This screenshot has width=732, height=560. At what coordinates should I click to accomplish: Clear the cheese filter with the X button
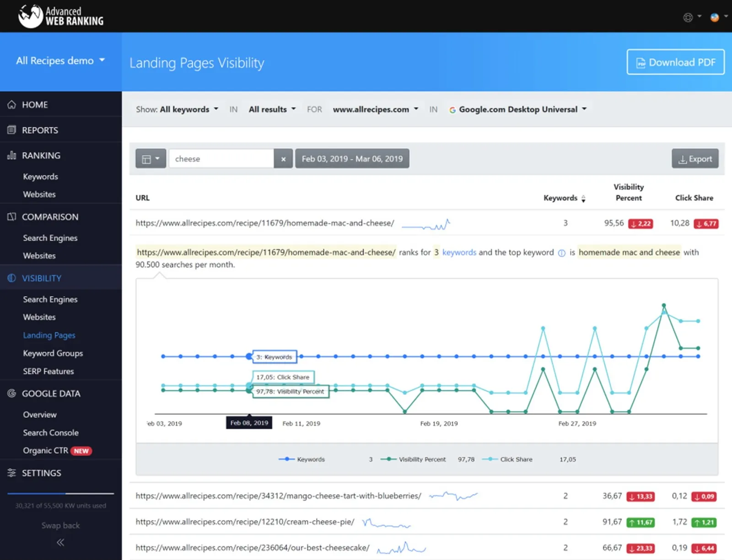tap(283, 159)
